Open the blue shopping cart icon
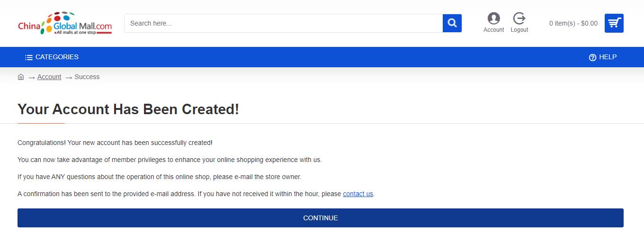 pos(614,23)
